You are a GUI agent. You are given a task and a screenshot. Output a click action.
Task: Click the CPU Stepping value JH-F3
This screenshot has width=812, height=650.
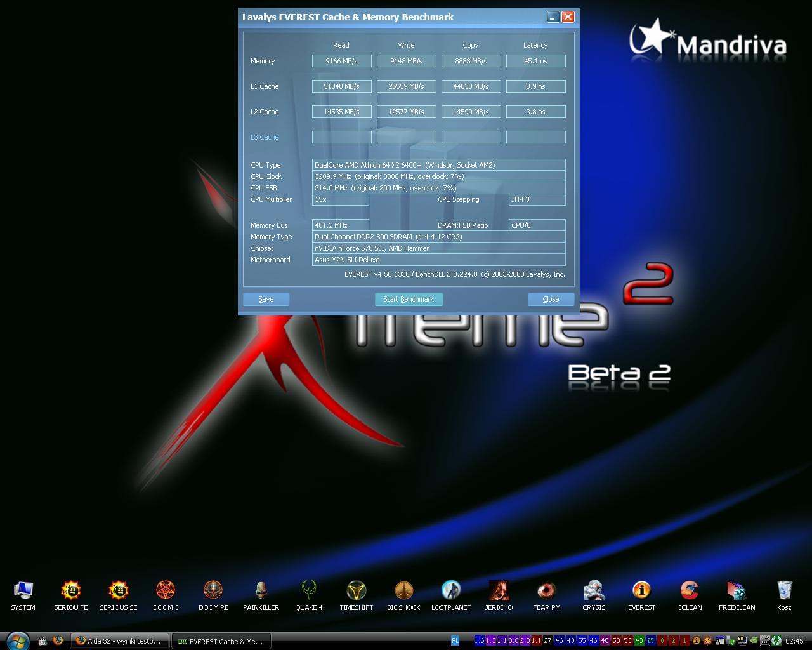click(x=537, y=199)
